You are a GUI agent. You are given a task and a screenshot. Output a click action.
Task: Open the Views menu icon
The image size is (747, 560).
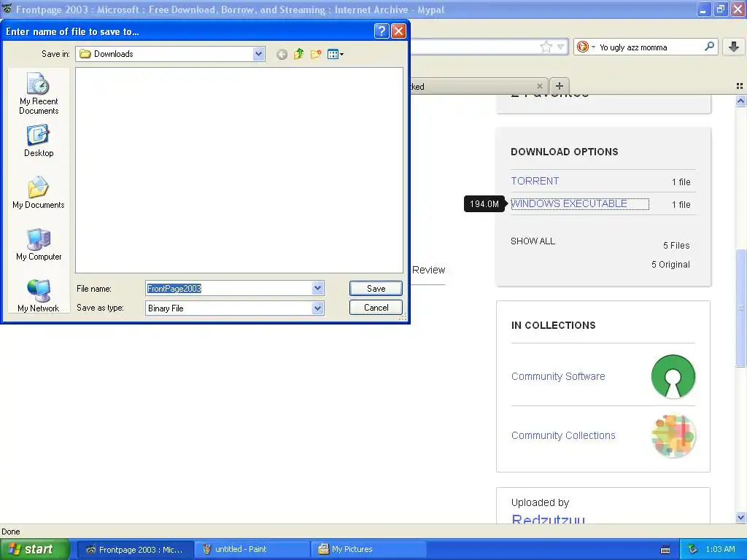[335, 54]
